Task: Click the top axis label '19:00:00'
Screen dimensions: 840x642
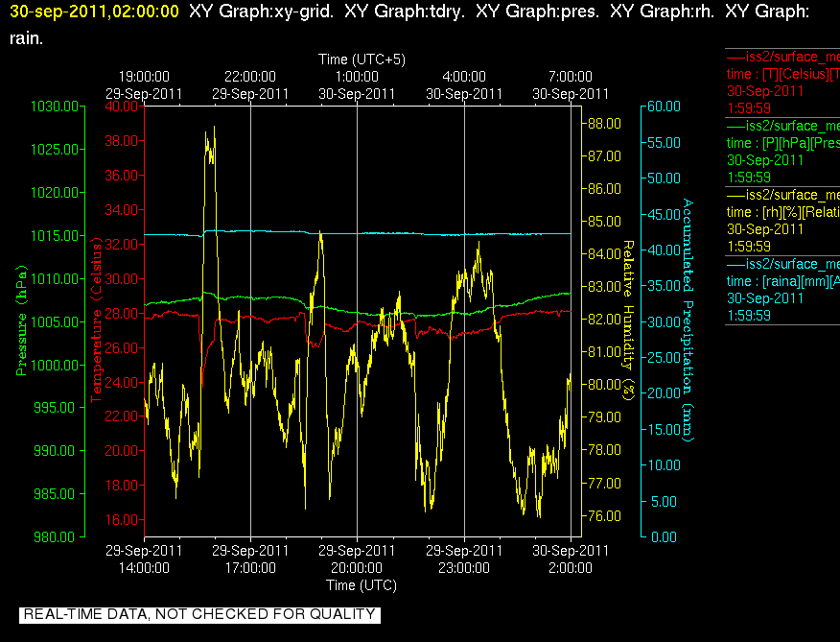Action: click(144, 77)
